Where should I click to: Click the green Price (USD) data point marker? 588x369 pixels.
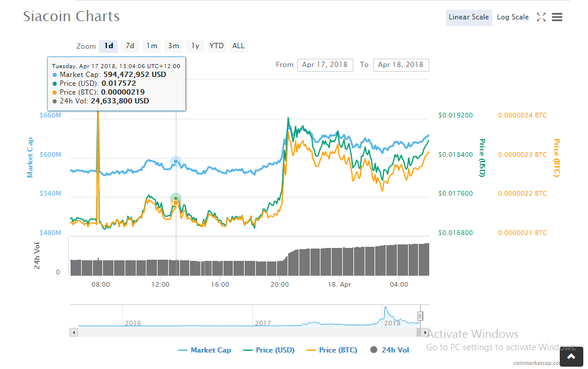tap(175, 198)
